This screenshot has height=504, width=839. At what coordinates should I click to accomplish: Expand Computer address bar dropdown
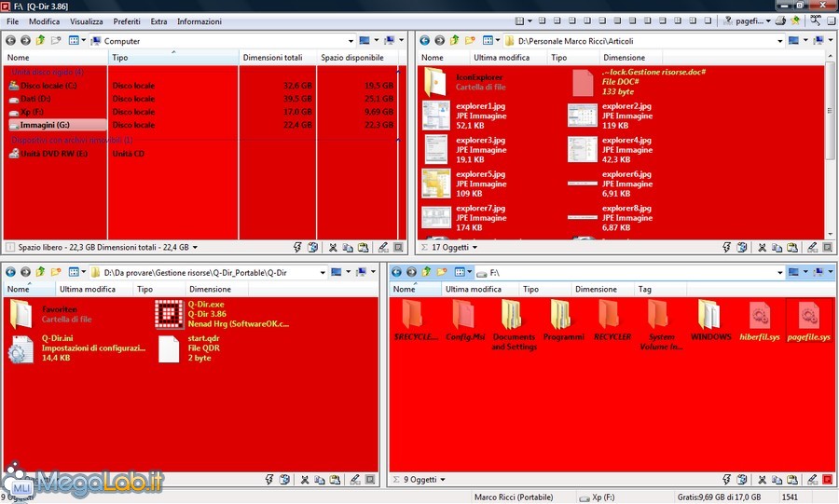click(x=351, y=41)
